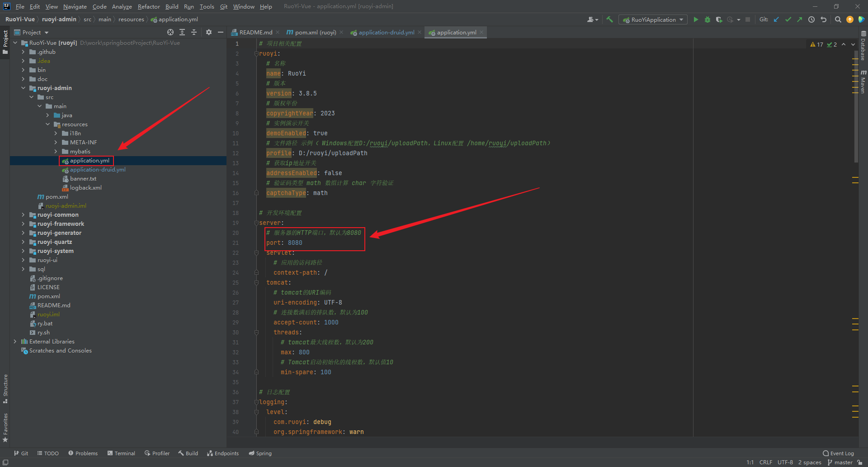Image resolution: width=868 pixels, height=467 pixels.
Task: Open RuoYiApplication run configuration dropdown
Action: (653, 19)
